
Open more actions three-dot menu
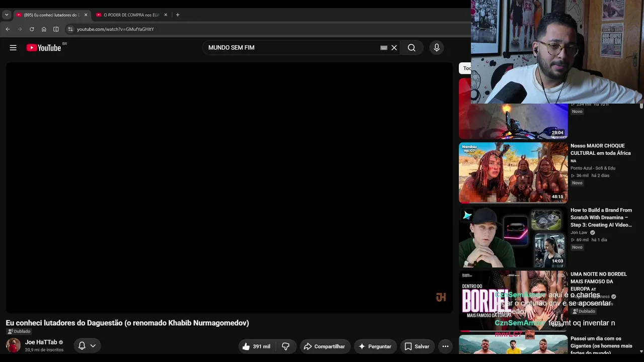pos(445,346)
